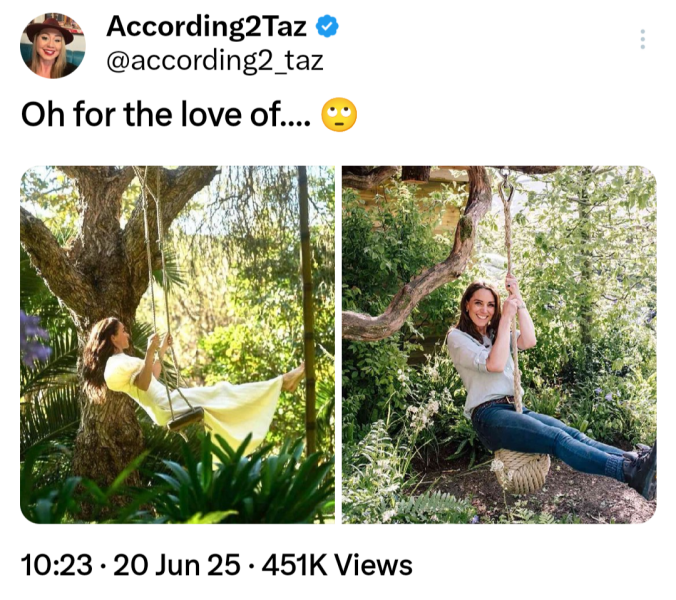Open the According2Taz profile avatar
Screen dimensions: 676x600
click(53, 45)
